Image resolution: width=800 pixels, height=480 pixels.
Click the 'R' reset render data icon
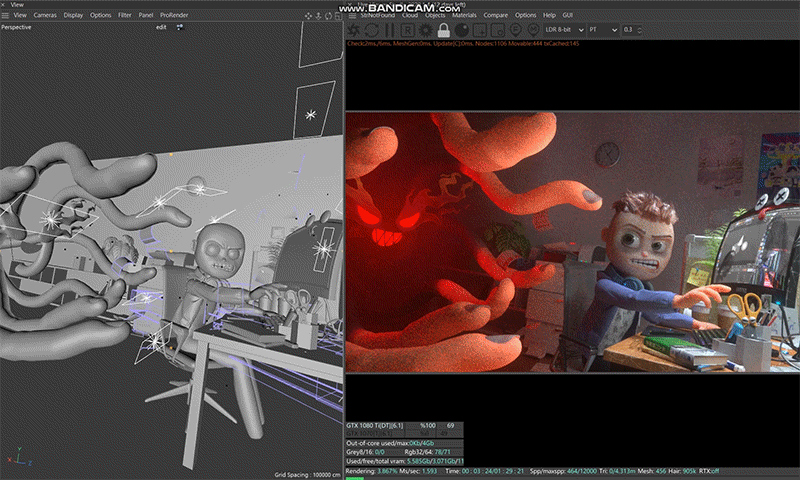pyautogui.click(x=407, y=30)
